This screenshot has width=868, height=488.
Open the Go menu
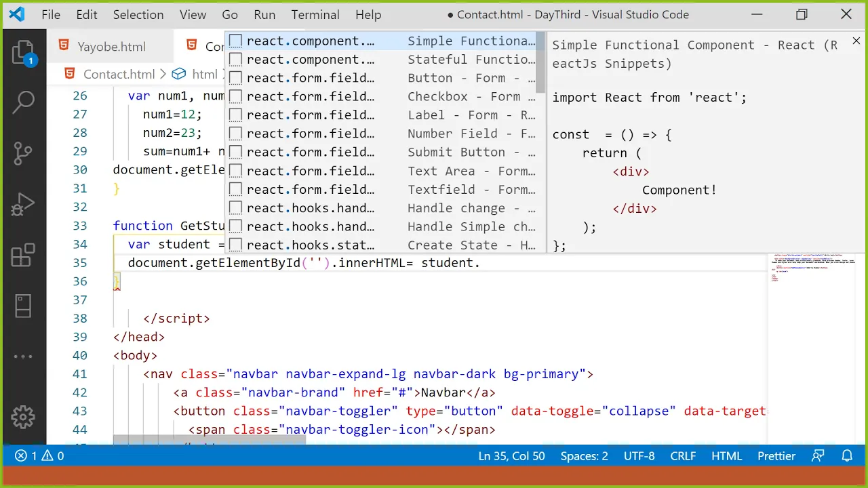(x=230, y=14)
